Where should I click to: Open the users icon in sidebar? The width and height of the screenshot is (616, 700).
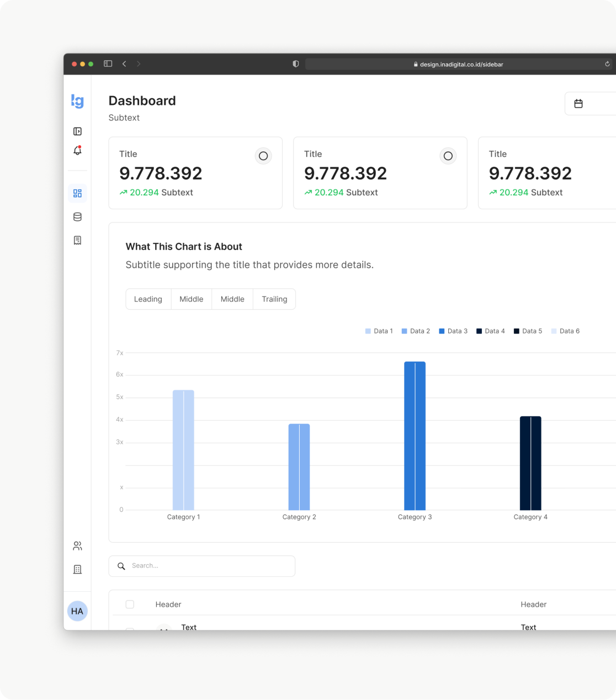point(77,546)
